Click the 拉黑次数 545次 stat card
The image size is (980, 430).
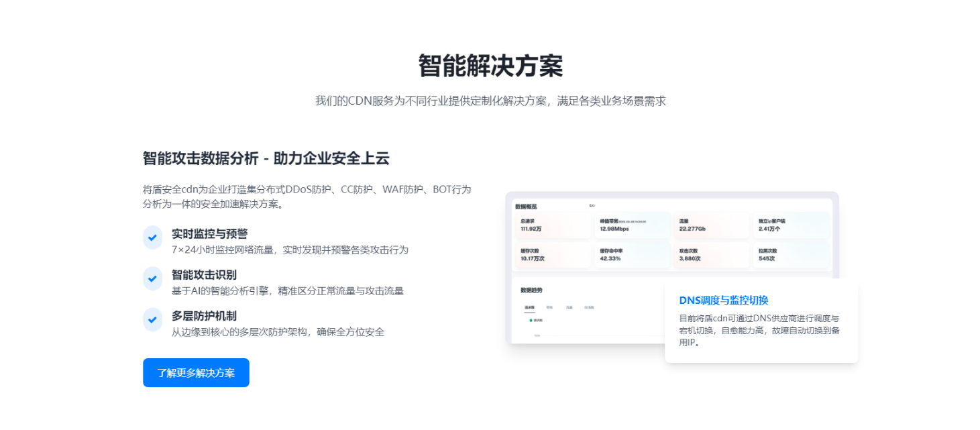point(792,255)
